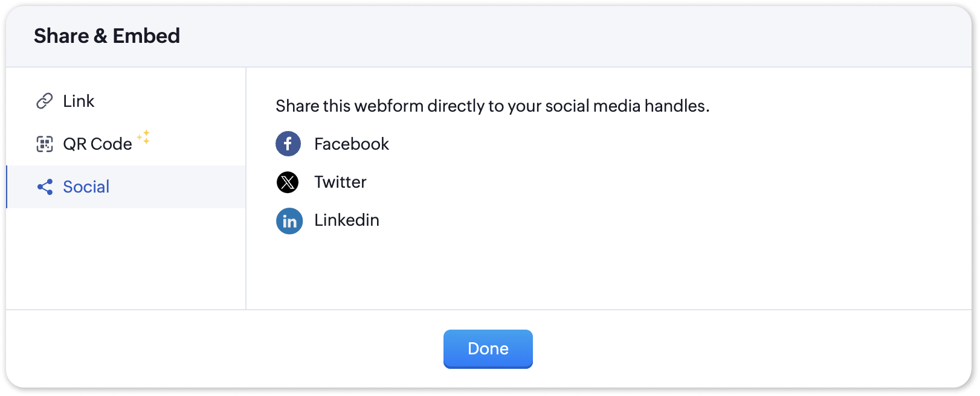Select the Social tab label
Viewport: 980px width, 396px height.
86,187
